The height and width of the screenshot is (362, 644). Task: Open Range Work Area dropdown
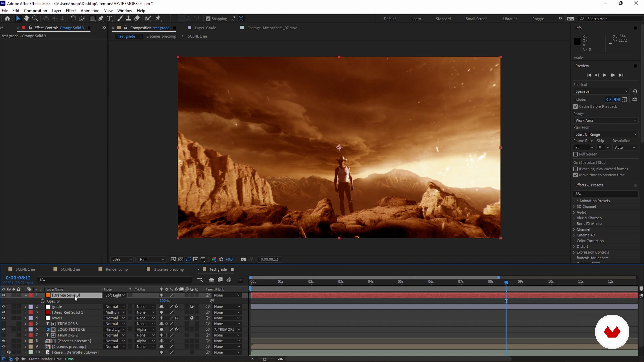coord(605,120)
